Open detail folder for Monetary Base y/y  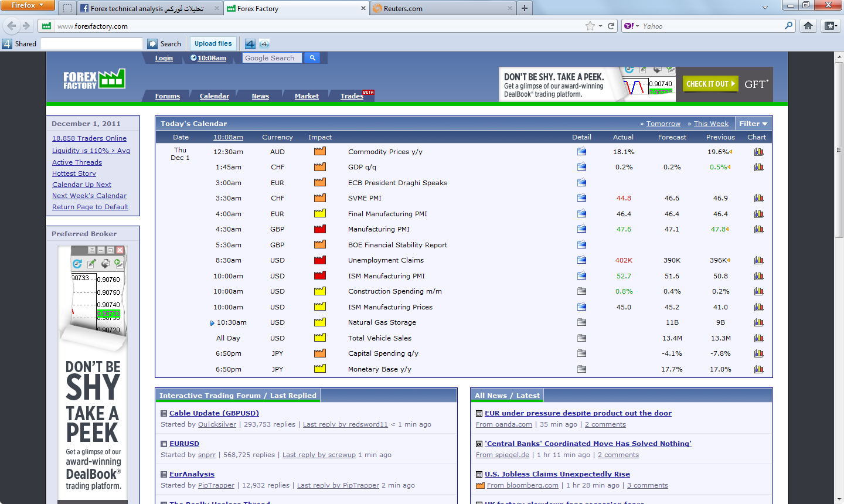[581, 369]
